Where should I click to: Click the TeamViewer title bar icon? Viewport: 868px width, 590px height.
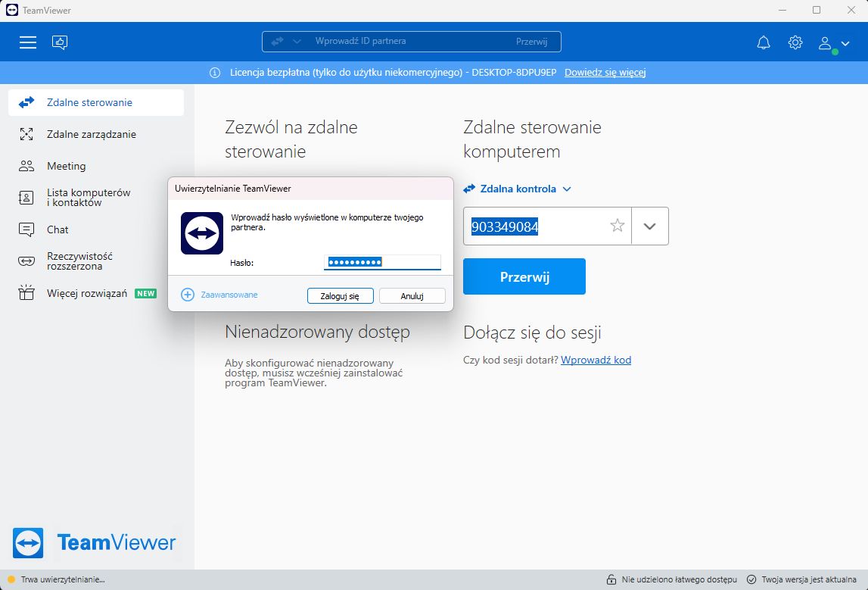(11, 10)
